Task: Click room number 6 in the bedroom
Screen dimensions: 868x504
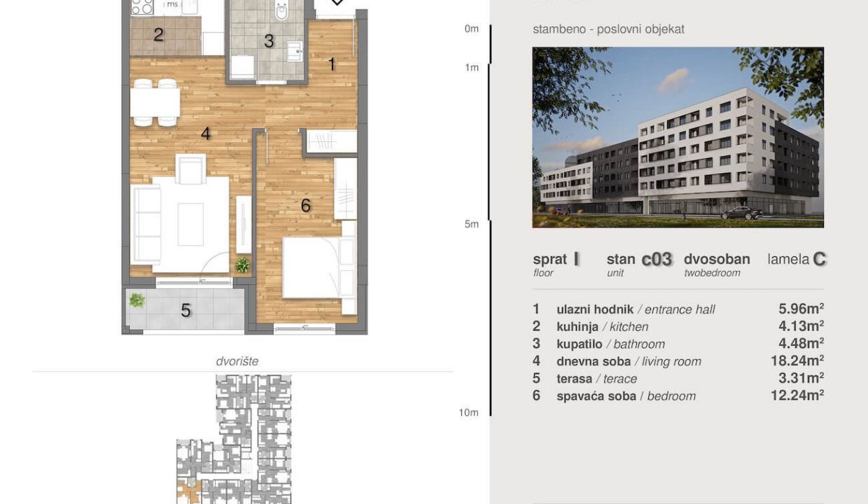Action: pyautogui.click(x=305, y=206)
